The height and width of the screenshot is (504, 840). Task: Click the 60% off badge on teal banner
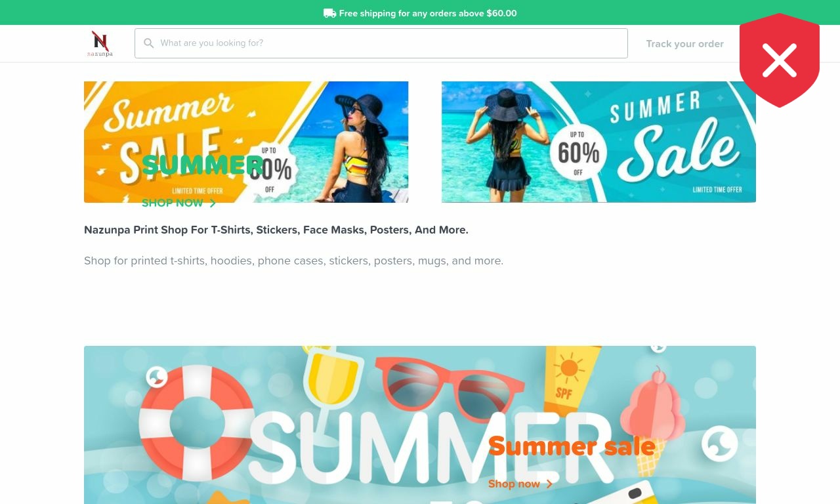(x=578, y=154)
